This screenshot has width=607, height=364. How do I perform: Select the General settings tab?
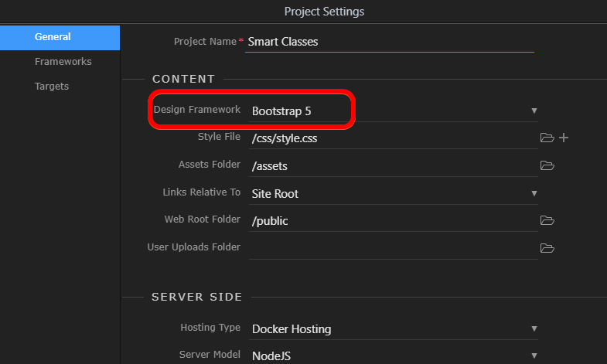60,38
